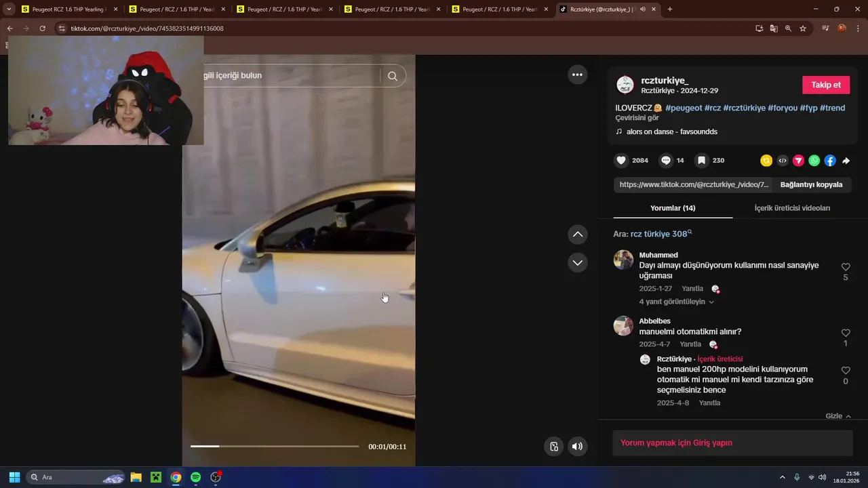Image resolution: width=868 pixels, height=488 pixels.
Task: Open the tab search dropdown arrow
Action: (9, 9)
